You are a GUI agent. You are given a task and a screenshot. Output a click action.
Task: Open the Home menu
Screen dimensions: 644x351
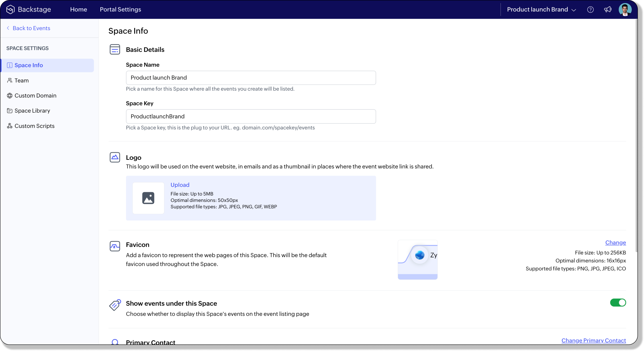[78, 10]
